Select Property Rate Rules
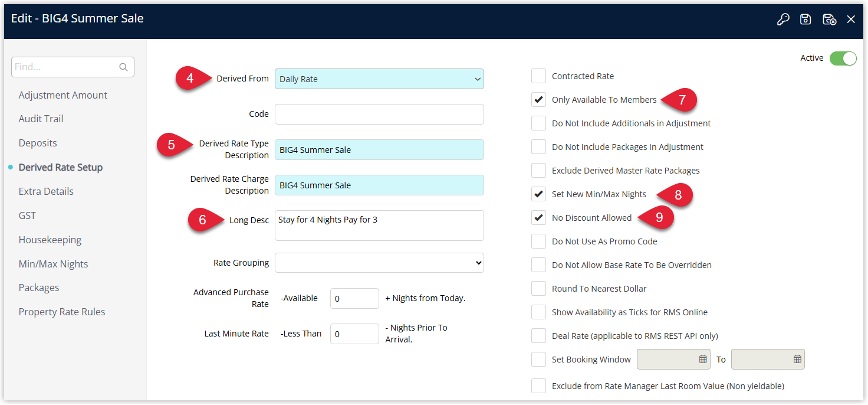The height and width of the screenshot is (405, 868). point(62,312)
